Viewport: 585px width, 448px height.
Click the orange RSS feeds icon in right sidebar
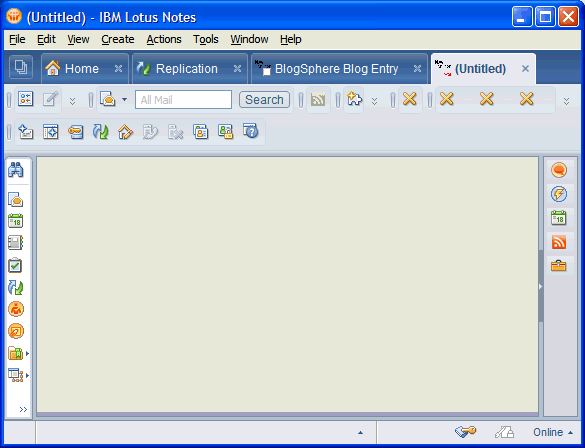(559, 242)
